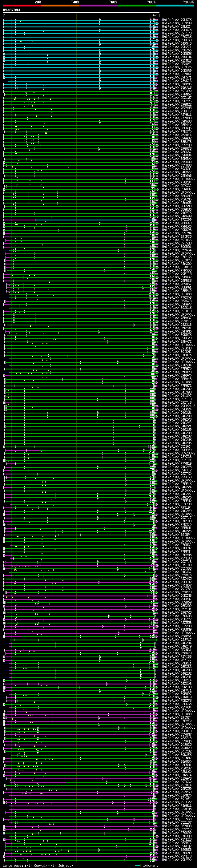
Task: Select UniRef100_C5WZ66 label
Action: pos(177,50)
